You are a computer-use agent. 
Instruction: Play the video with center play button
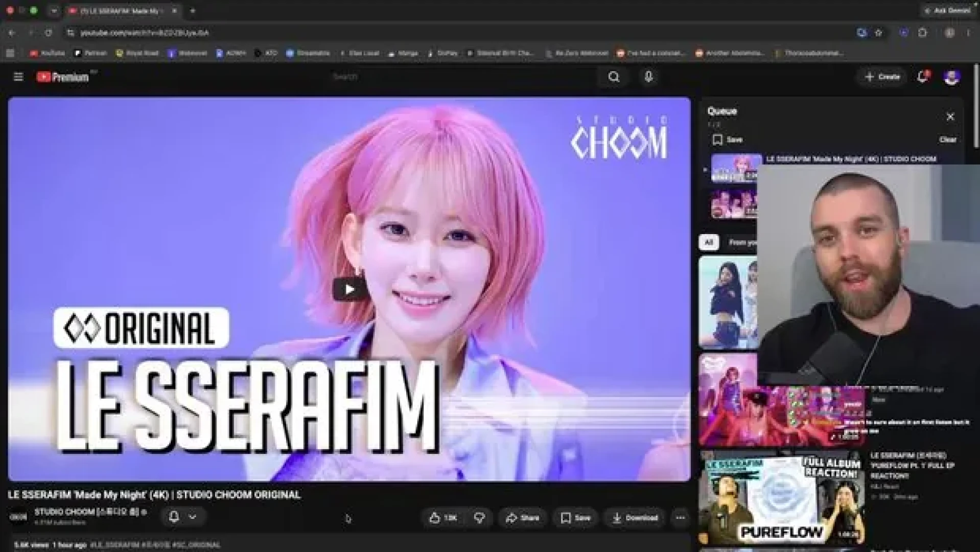349,289
